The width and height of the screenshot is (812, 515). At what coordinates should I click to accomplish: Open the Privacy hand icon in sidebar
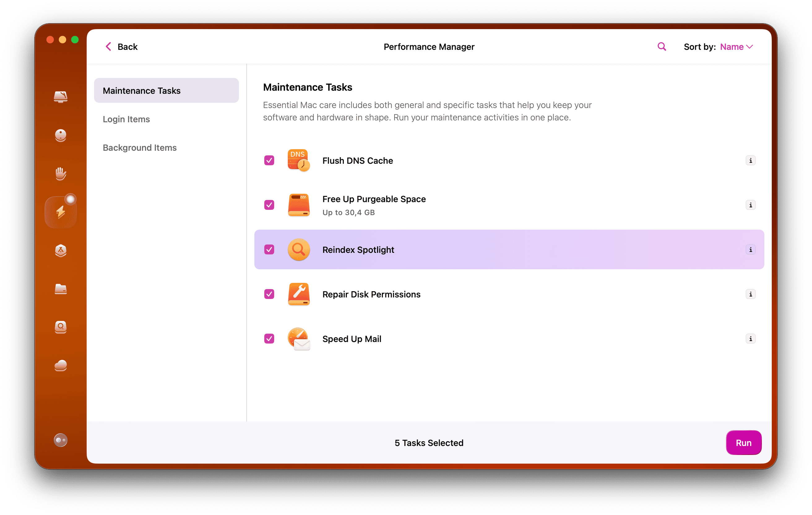61,174
